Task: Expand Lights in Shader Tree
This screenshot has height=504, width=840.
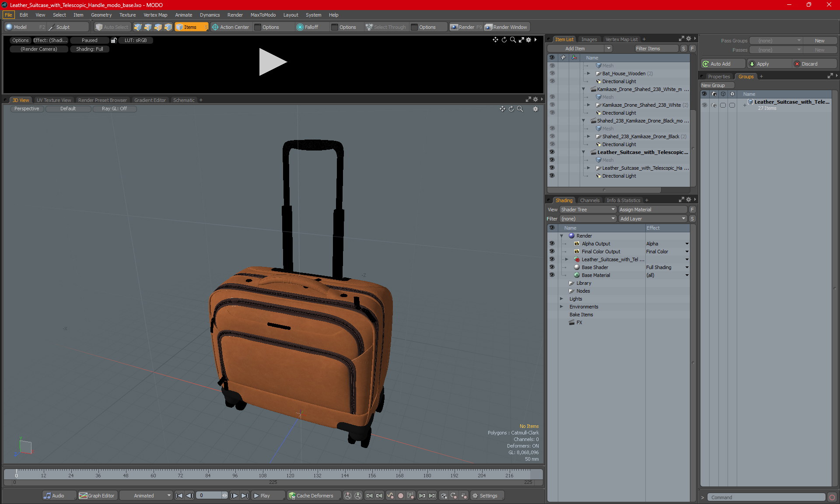Action: point(561,299)
